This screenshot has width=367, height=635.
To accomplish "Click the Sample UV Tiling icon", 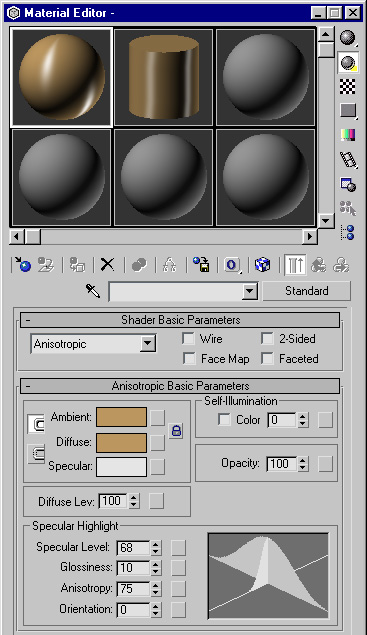I will click(348, 111).
